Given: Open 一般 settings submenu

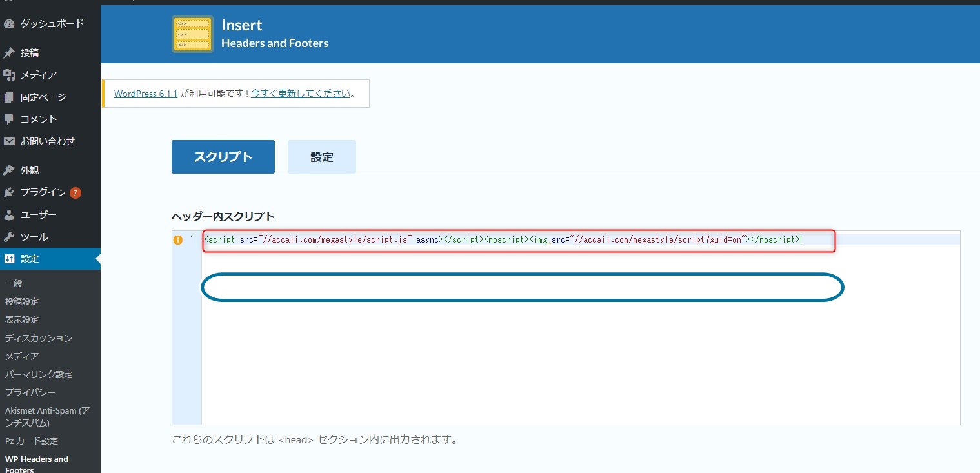Looking at the screenshot, I should click(14, 283).
